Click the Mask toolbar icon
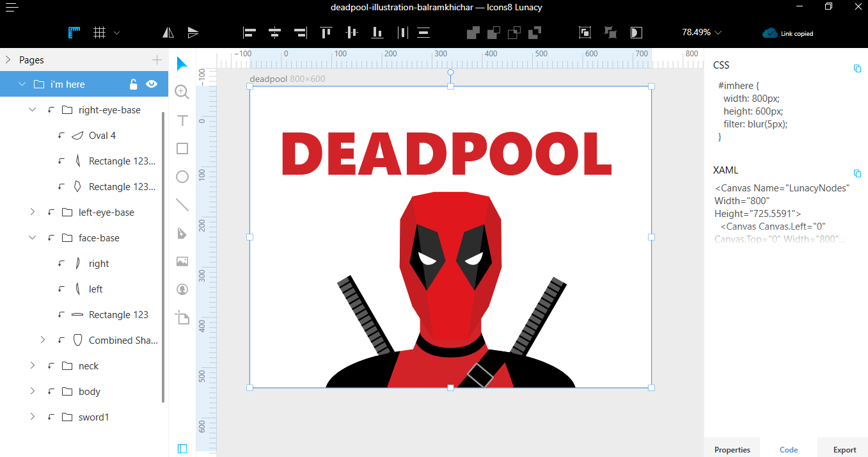This screenshot has height=457, width=868. tap(636, 33)
